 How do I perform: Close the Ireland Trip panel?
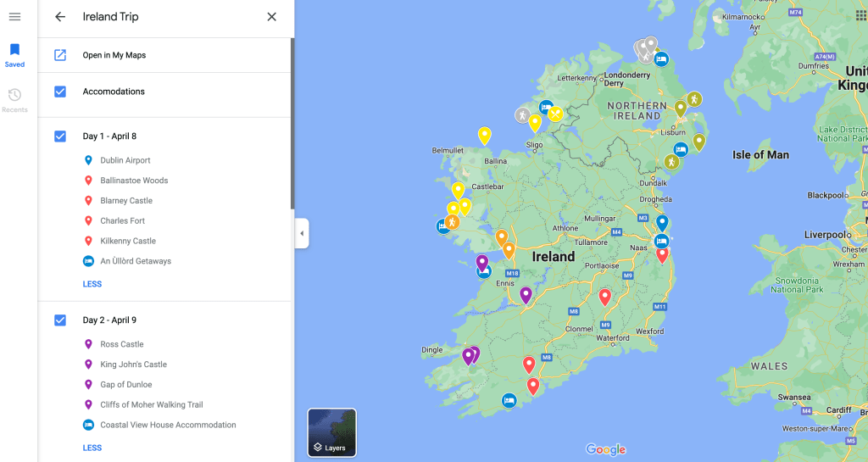click(x=271, y=17)
